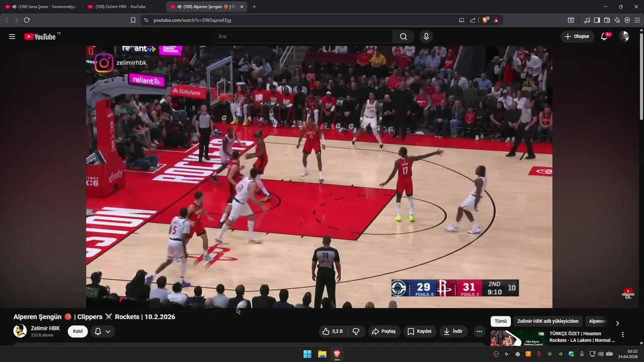
Task: Toggle the browser sidebar panel
Action: (597, 20)
